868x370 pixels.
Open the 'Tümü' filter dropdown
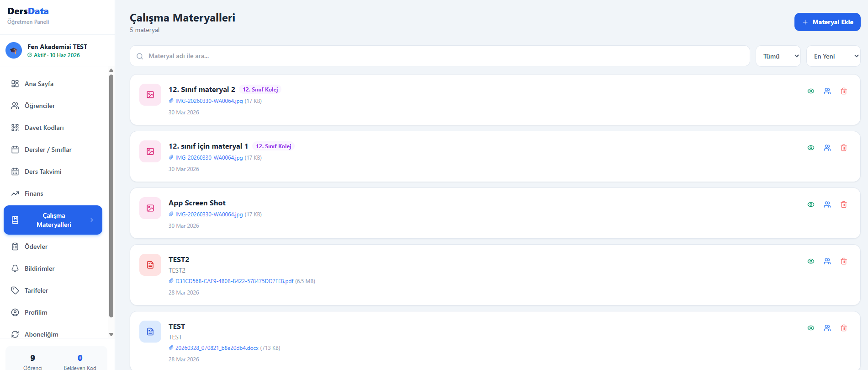pyautogui.click(x=778, y=56)
